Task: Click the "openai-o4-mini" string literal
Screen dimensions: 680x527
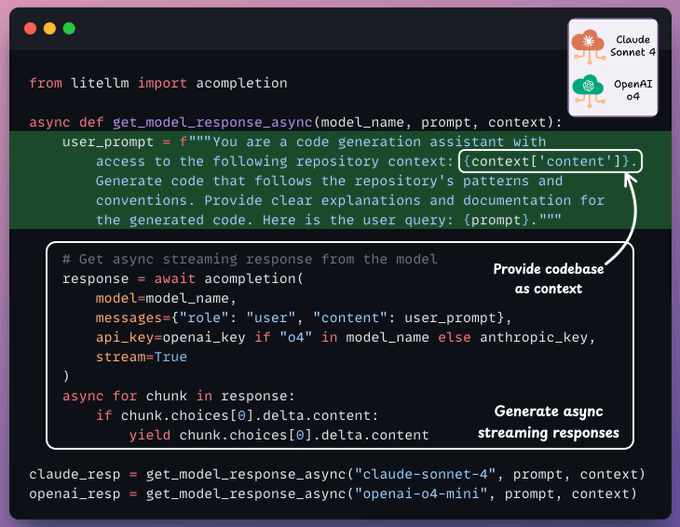Action: [421, 494]
